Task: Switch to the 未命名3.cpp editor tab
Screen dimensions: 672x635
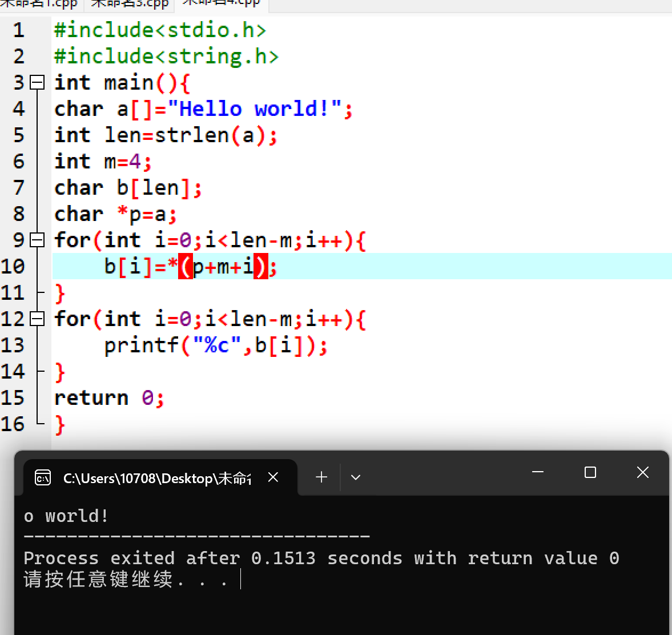Action: (130, 5)
